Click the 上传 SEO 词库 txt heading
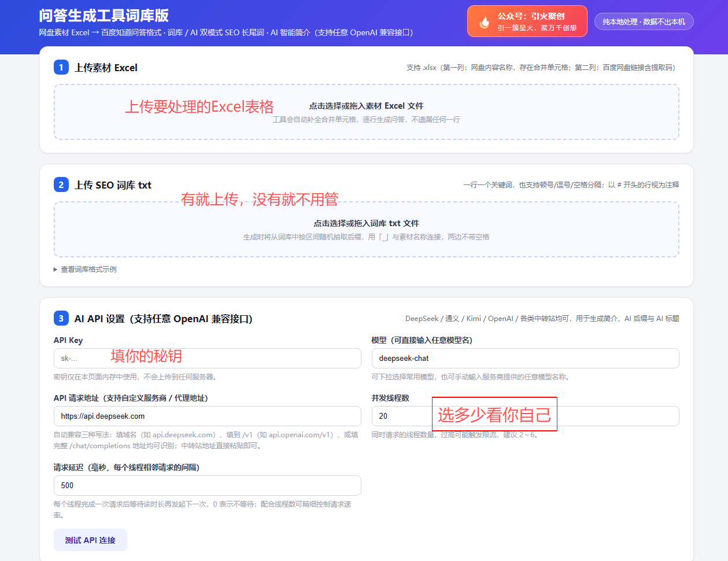728x561 pixels. tap(113, 185)
